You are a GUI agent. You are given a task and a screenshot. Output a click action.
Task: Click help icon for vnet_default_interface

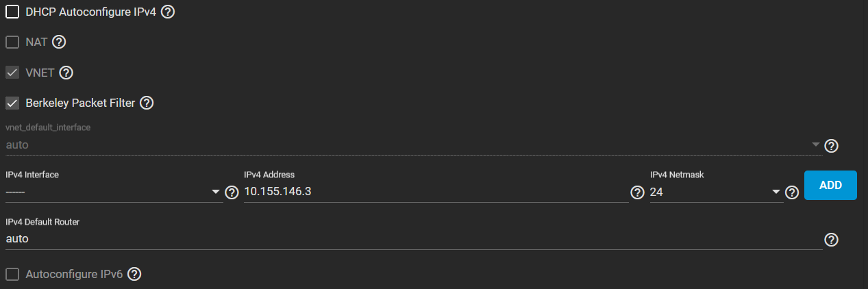click(832, 146)
